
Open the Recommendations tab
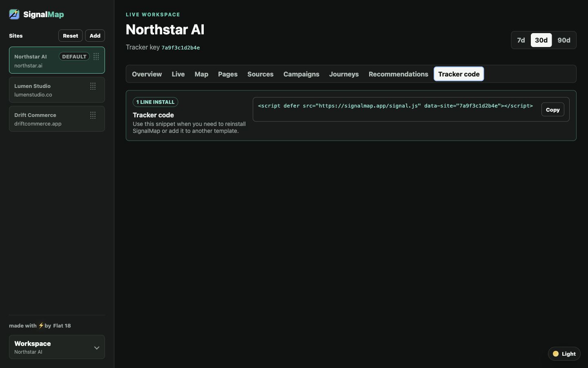tap(398, 74)
